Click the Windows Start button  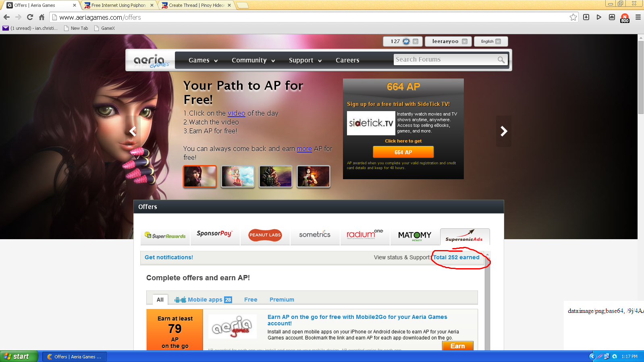coord(19,356)
